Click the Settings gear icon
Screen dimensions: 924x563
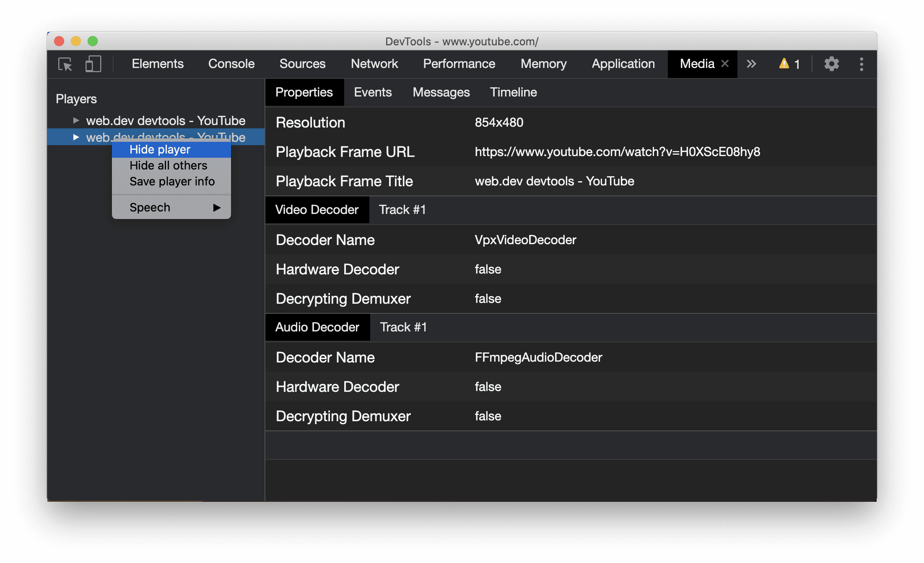pos(831,64)
